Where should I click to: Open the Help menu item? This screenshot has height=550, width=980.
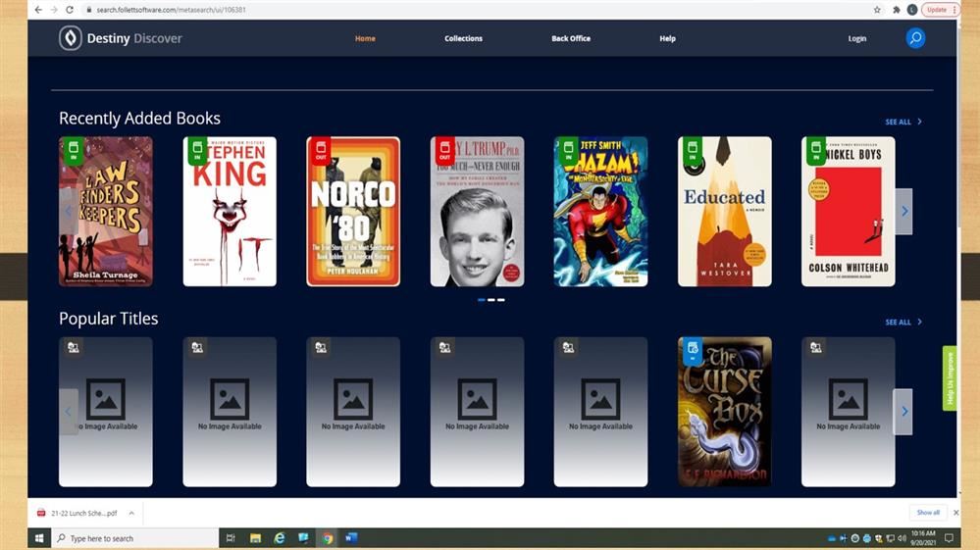(667, 38)
